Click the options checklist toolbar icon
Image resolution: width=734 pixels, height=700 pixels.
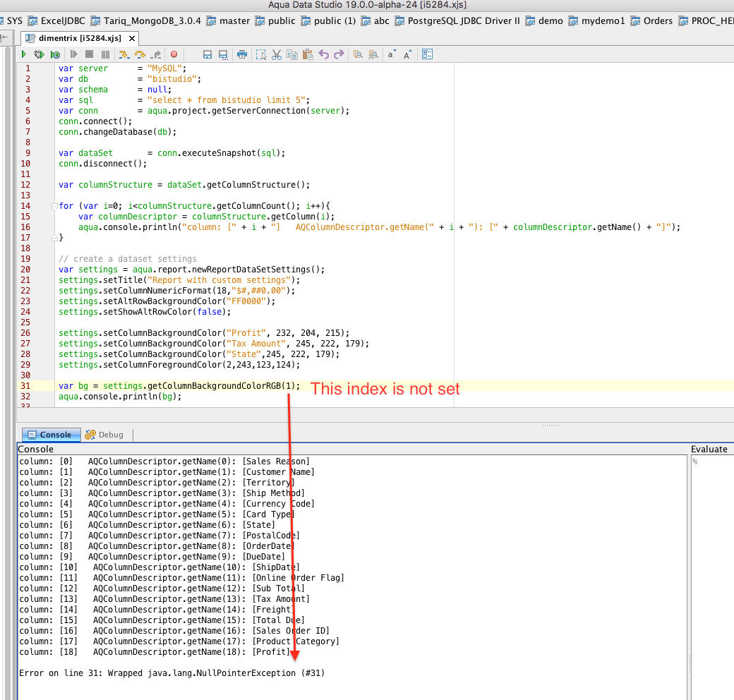tap(427, 54)
